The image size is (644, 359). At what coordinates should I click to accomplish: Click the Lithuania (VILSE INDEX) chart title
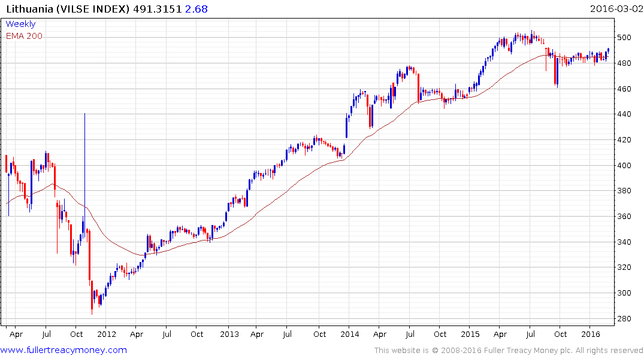(68, 9)
